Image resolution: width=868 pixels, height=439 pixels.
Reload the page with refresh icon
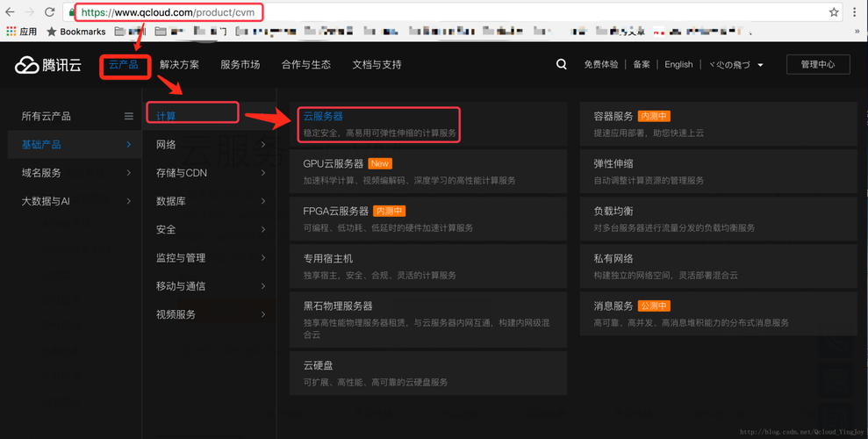coord(49,11)
